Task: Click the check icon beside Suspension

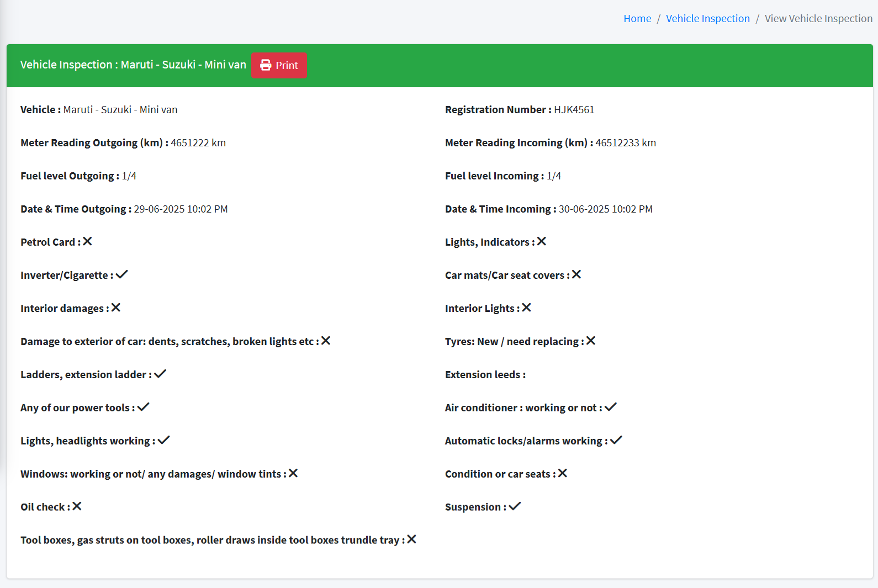Action: pyautogui.click(x=515, y=506)
